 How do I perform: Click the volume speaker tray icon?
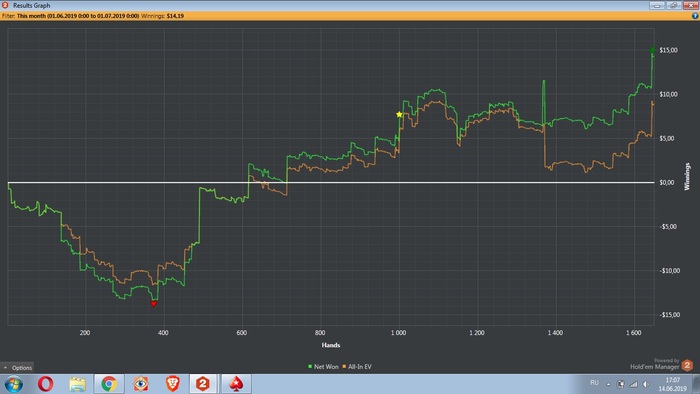click(646, 384)
